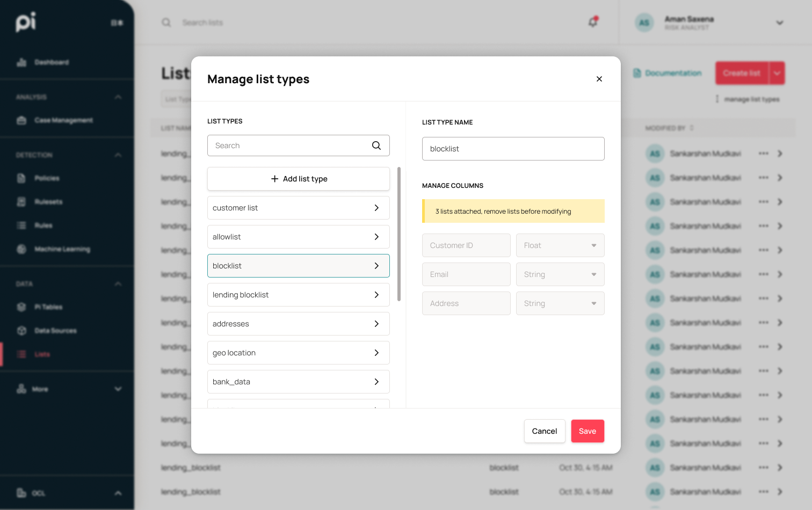Open Aman Saxena user menu dropdown

780,23
